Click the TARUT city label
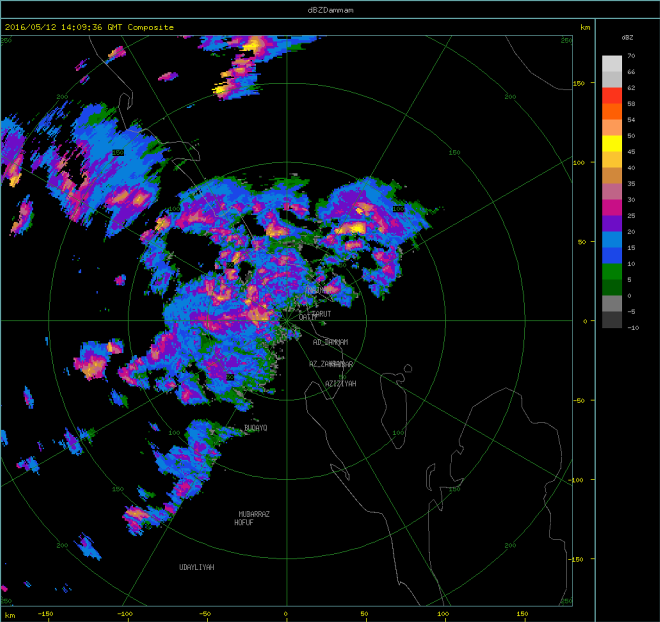 coord(322,314)
